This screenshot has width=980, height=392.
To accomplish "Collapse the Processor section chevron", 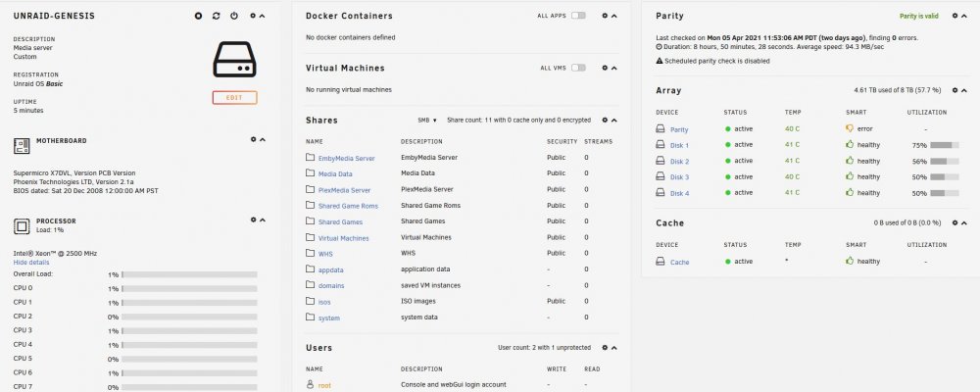I will point(263,220).
